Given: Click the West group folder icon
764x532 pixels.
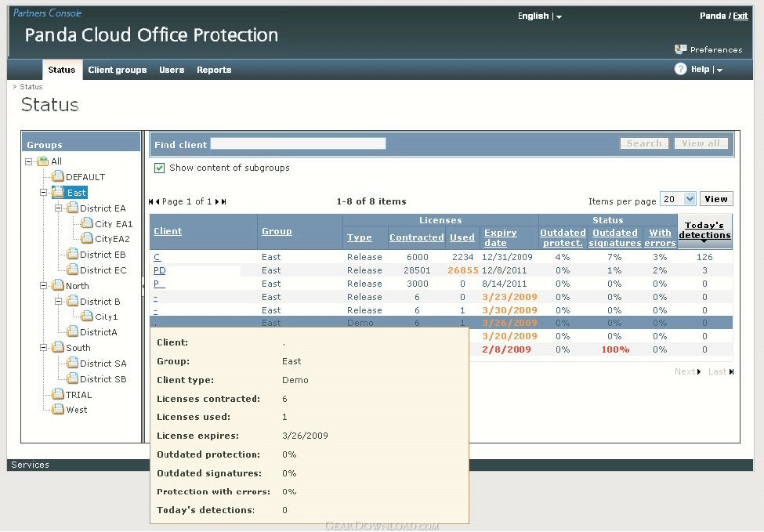Looking at the screenshot, I should pyautogui.click(x=58, y=409).
